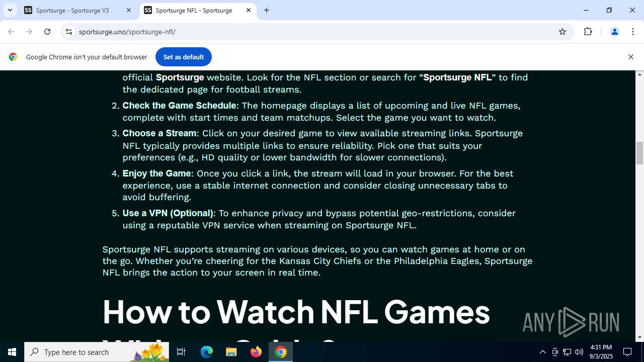Go forward to next page
644x362 pixels.
click(x=29, y=32)
